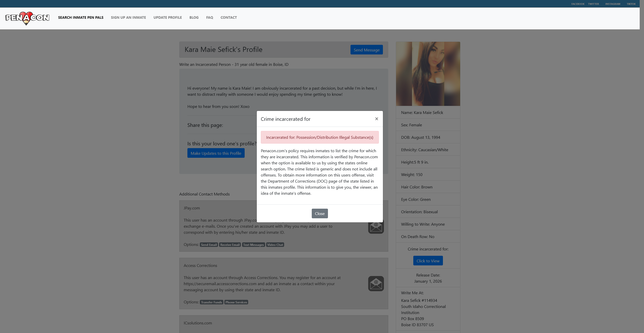This screenshot has height=333, width=644.
Task: Open the TikTok link in top bar
Action: 631,4
